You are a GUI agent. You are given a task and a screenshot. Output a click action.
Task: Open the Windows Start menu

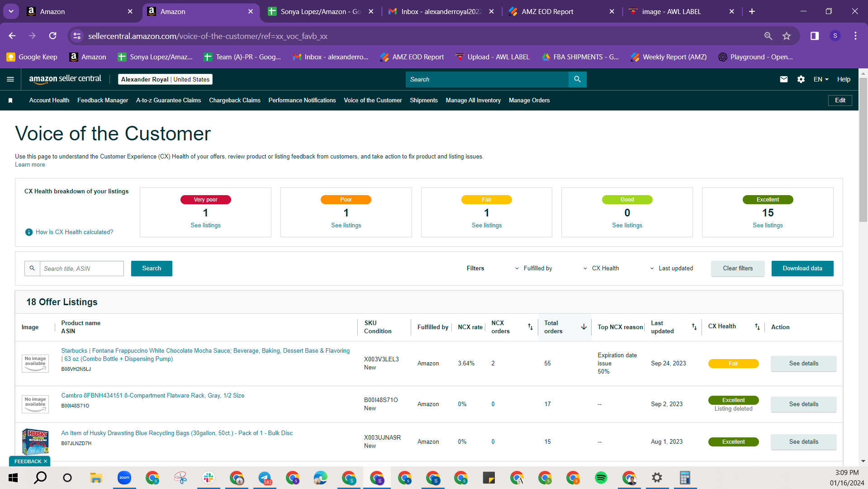[x=13, y=478]
